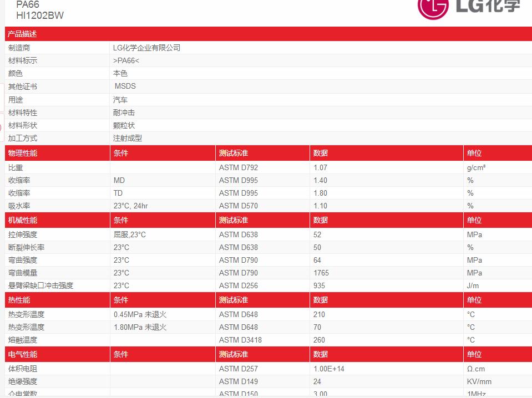
Task: Click the 颗粒状 material shape value
Action: 124,125
